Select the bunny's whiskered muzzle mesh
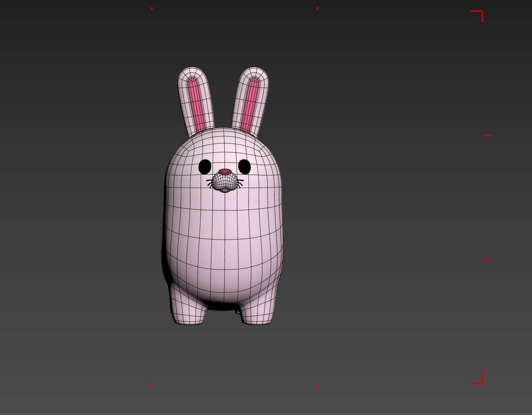The image size is (532, 415). point(225,182)
